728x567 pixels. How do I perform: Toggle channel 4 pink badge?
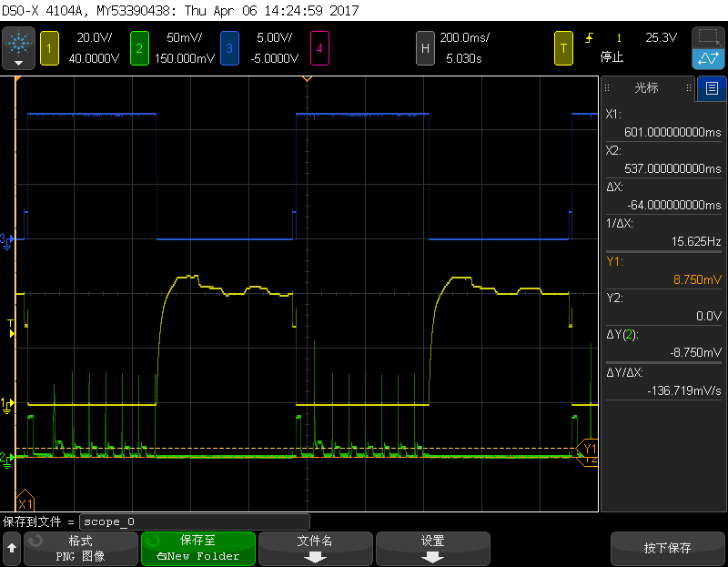[x=319, y=48]
